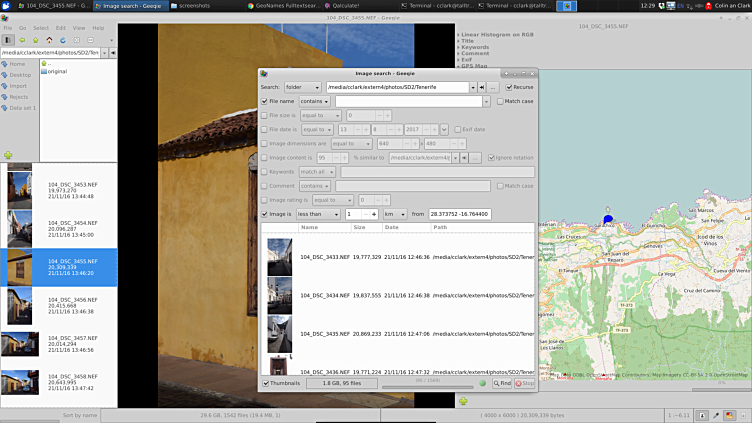Go up one folder using the toolbar Up icon

(x=35, y=40)
